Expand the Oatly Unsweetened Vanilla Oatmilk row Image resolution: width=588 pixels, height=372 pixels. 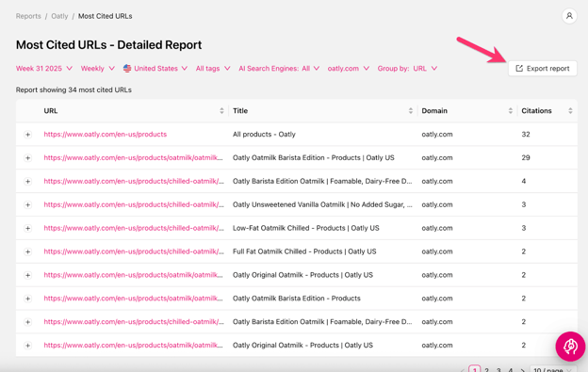click(x=27, y=205)
